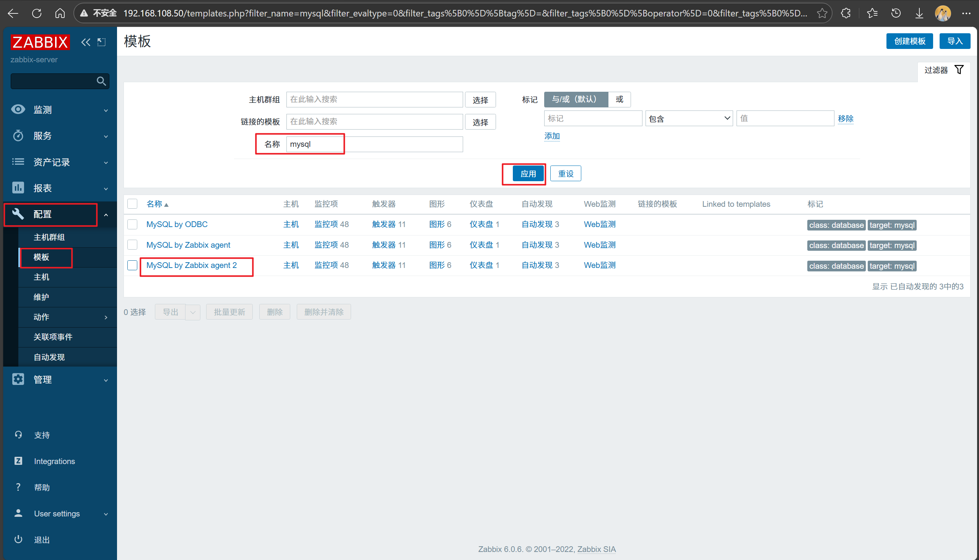Toggle the filter funnel icon

959,70
